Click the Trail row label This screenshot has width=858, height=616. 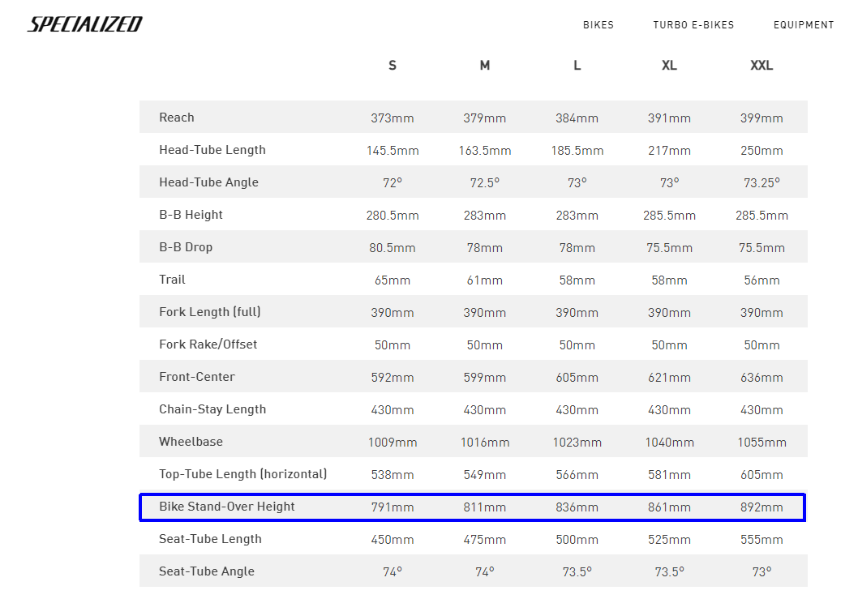(173, 280)
